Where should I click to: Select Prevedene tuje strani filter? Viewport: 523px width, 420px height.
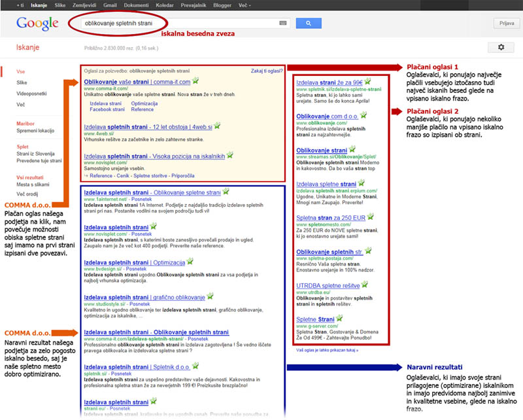(x=39, y=160)
